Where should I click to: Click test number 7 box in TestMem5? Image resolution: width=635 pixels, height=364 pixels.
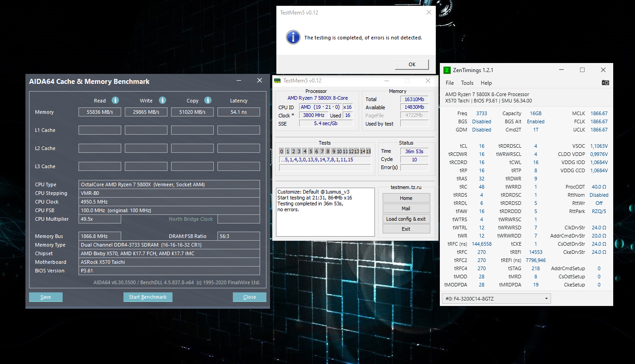322,151
